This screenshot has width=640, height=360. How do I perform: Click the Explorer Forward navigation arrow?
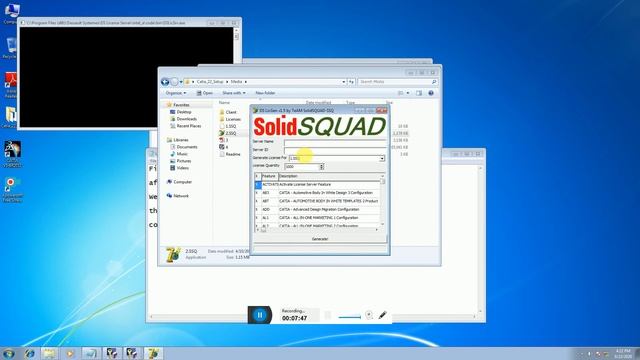click(x=174, y=82)
